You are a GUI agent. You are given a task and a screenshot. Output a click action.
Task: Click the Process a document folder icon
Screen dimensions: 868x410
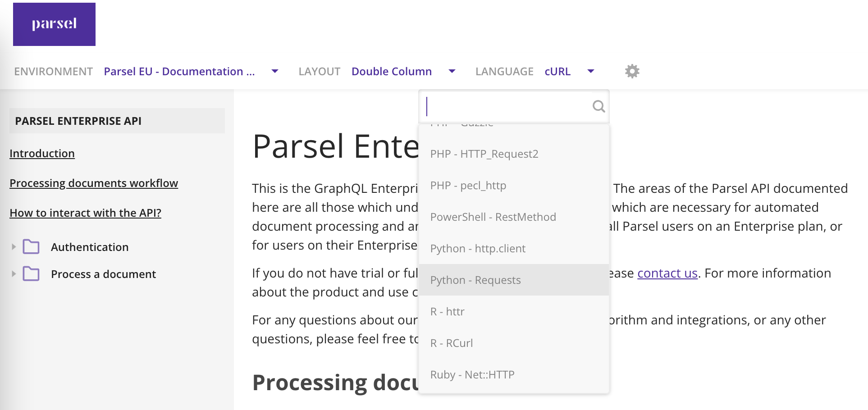31,274
